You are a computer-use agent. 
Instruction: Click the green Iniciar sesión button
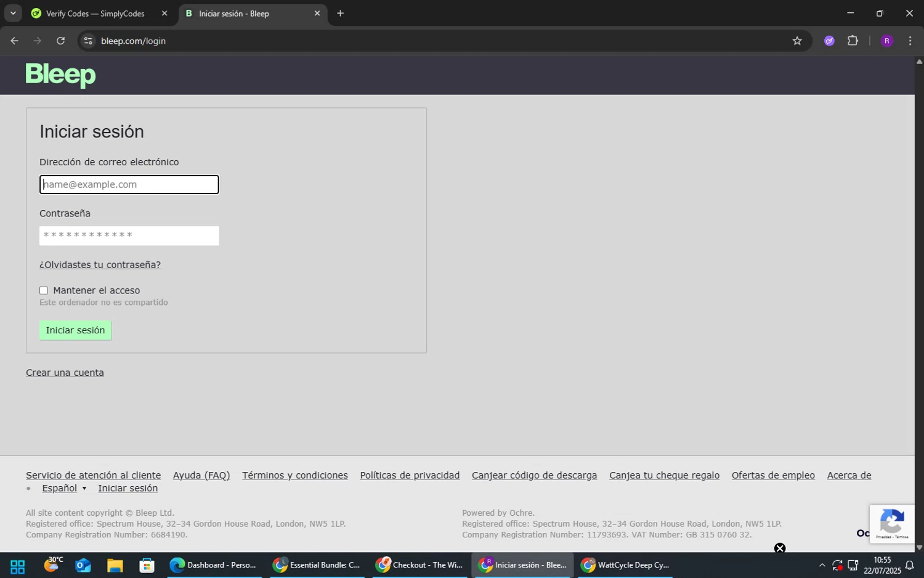[x=75, y=330]
